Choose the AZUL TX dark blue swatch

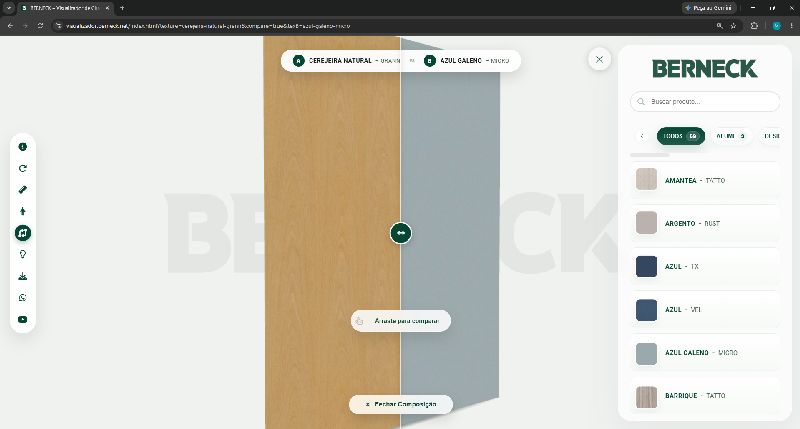pos(646,266)
